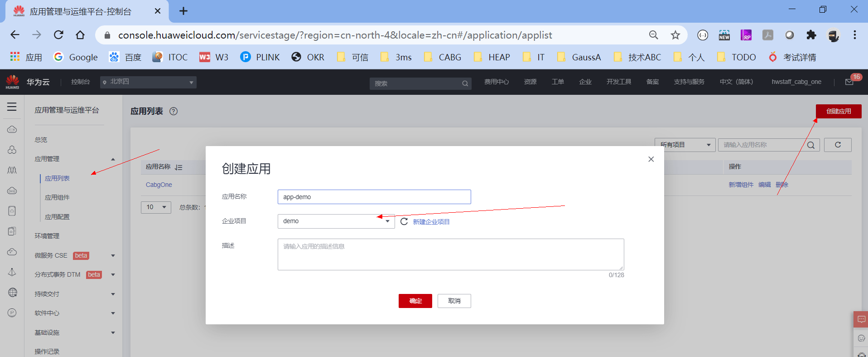Click the 新建企业项目 link

click(431, 222)
